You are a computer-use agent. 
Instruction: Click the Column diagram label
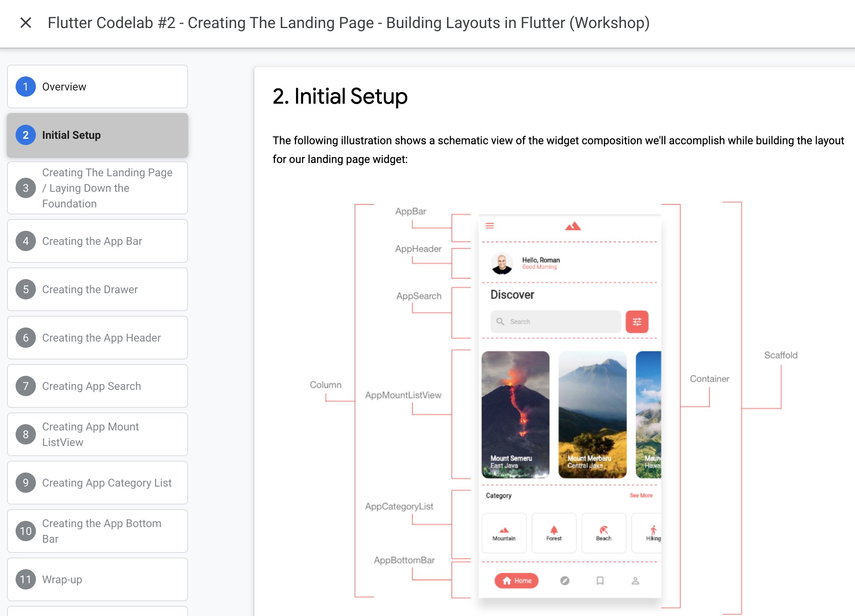(x=326, y=385)
